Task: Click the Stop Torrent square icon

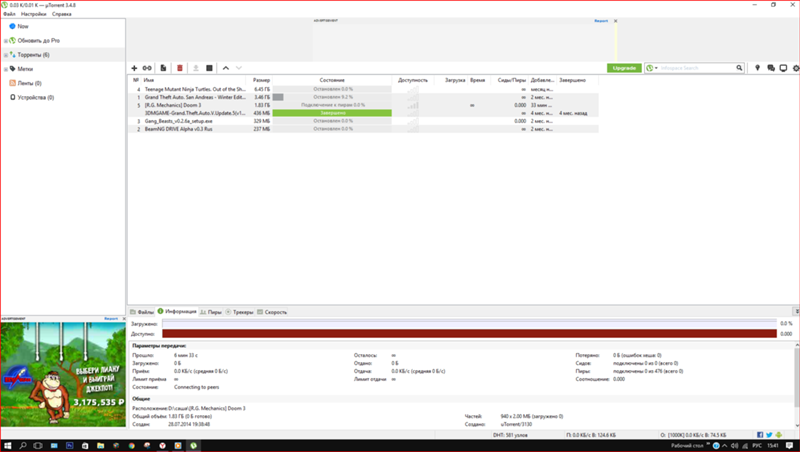Action: [x=209, y=68]
